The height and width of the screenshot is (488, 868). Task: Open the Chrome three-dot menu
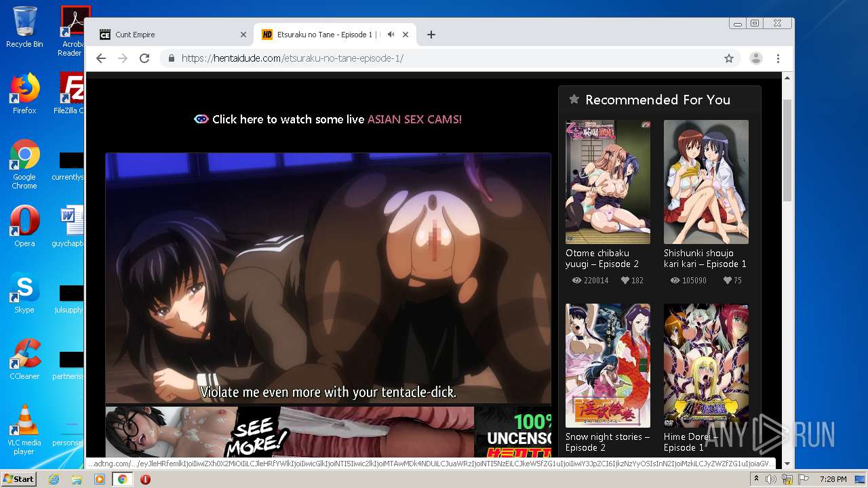pyautogui.click(x=778, y=58)
